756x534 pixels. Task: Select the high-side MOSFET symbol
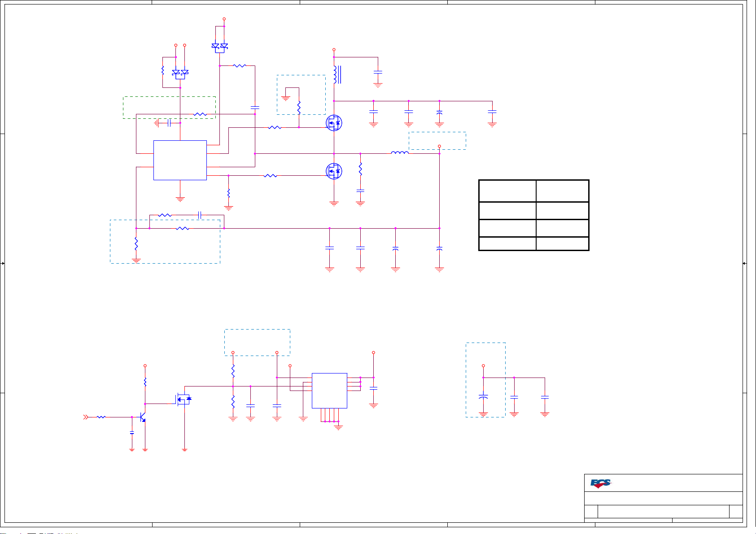pos(334,122)
